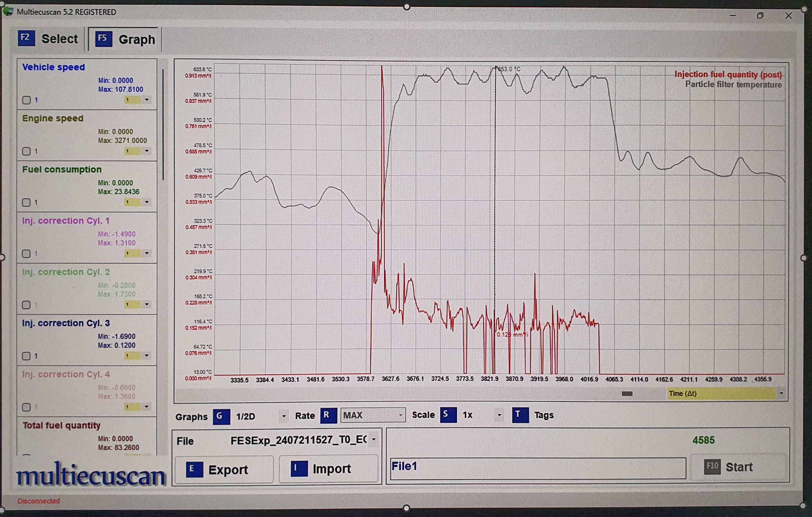Viewport: 812px width, 517px height.
Task: Open Vehicle speed axis dropdown
Action: coord(146,100)
